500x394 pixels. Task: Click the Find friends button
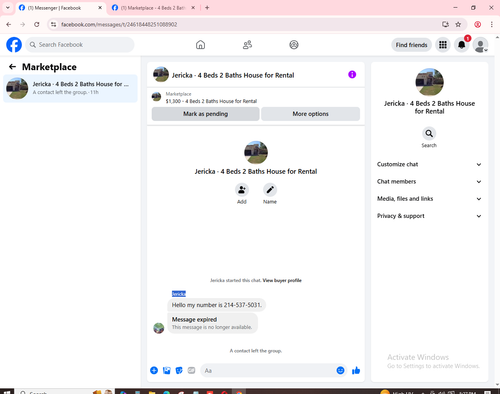click(411, 45)
